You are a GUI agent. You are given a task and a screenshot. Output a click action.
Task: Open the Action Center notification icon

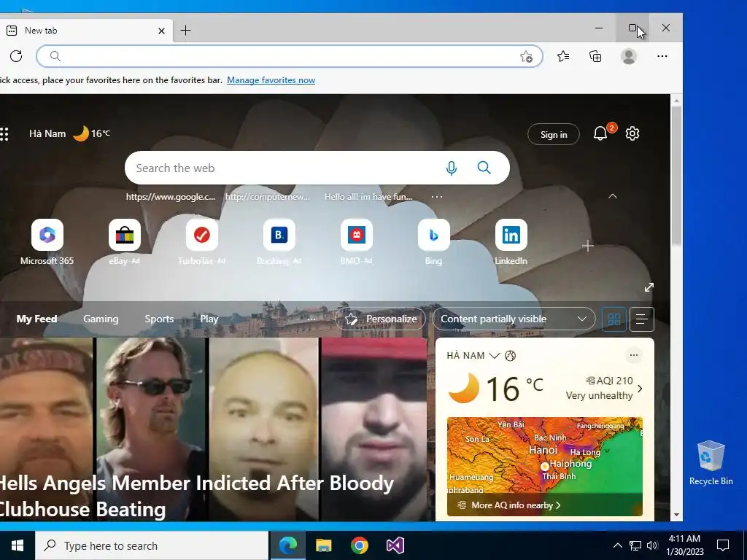click(x=723, y=545)
